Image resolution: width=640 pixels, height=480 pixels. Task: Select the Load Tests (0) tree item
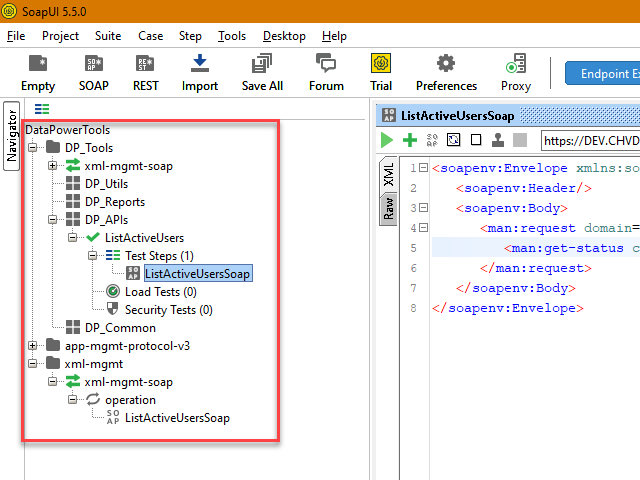[160, 292]
